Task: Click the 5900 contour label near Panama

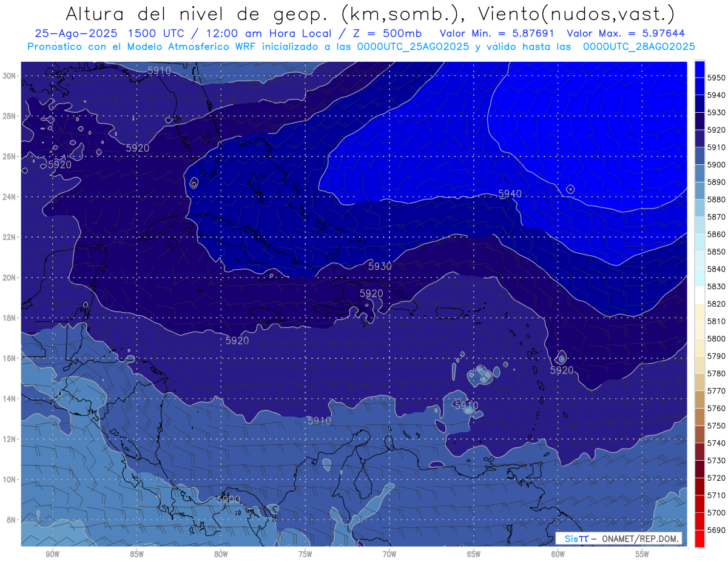Action: click(x=229, y=500)
